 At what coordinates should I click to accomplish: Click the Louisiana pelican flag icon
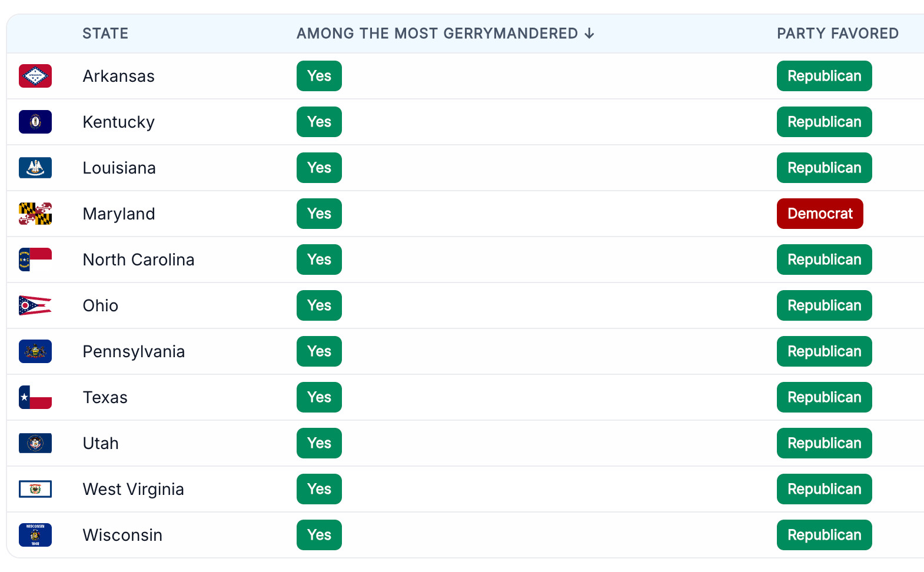click(35, 168)
